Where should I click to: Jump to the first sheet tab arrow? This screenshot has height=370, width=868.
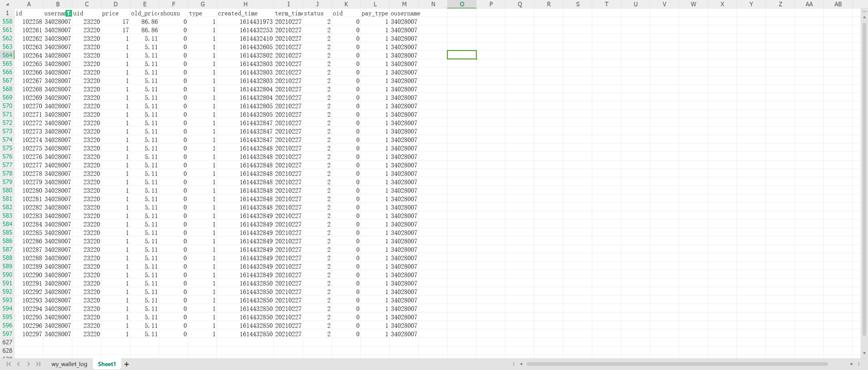[9, 364]
